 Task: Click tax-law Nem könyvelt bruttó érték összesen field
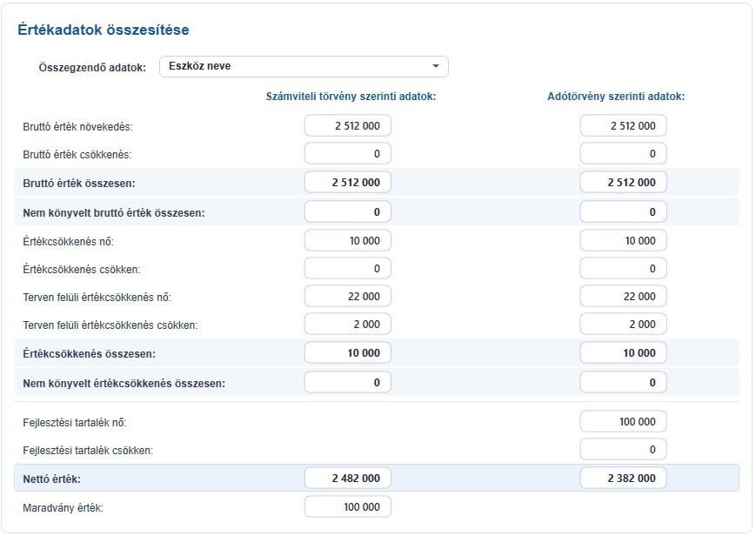[624, 211]
